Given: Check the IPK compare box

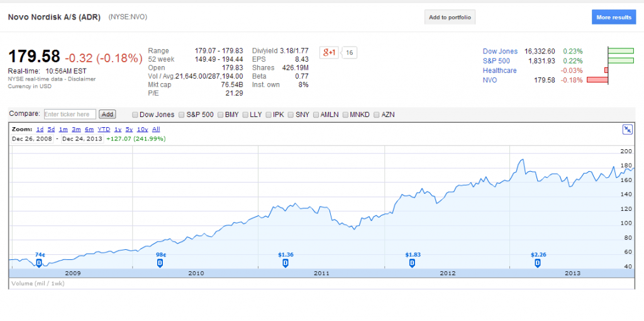Looking at the screenshot, I should pyautogui.click(x=269, y=115).
